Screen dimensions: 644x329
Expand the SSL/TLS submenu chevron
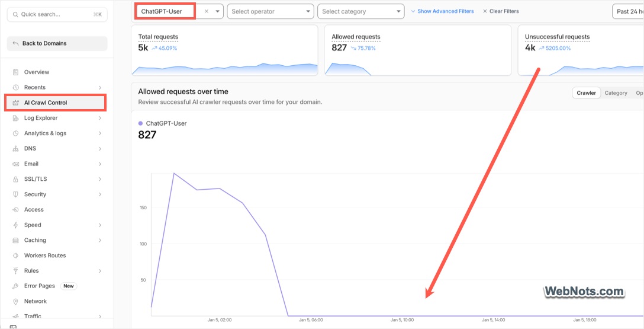100,179
